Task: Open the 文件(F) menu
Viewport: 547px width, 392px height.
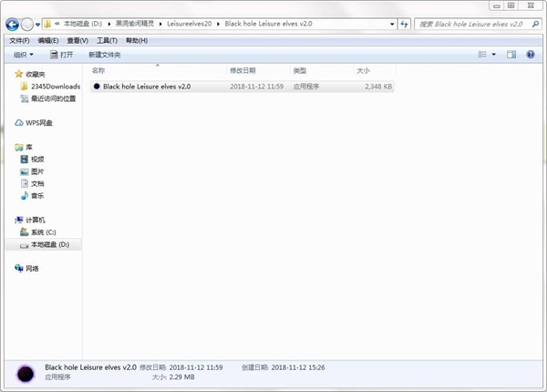Action: (x=19, y=41)
